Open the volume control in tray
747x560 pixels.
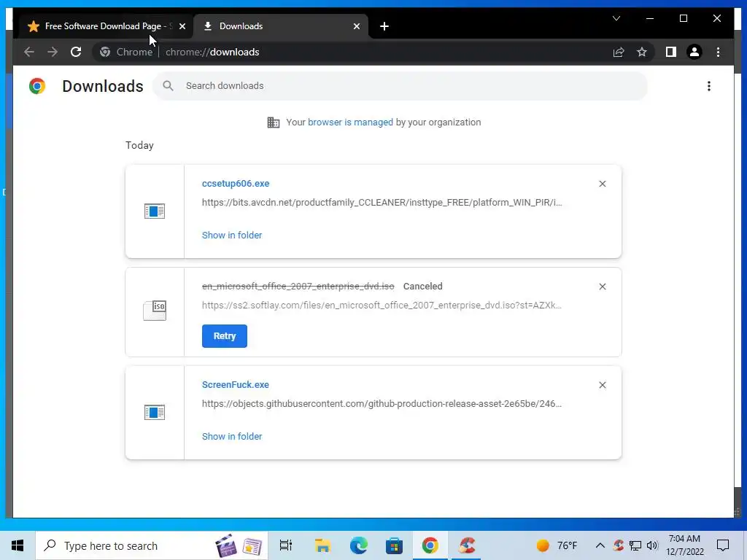(x=652, y=545)
